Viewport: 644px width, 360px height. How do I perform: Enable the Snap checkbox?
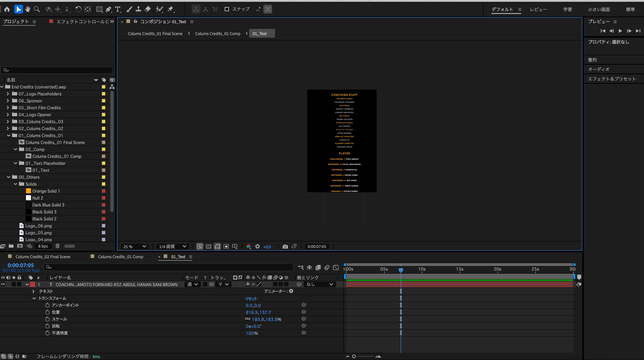227,9
